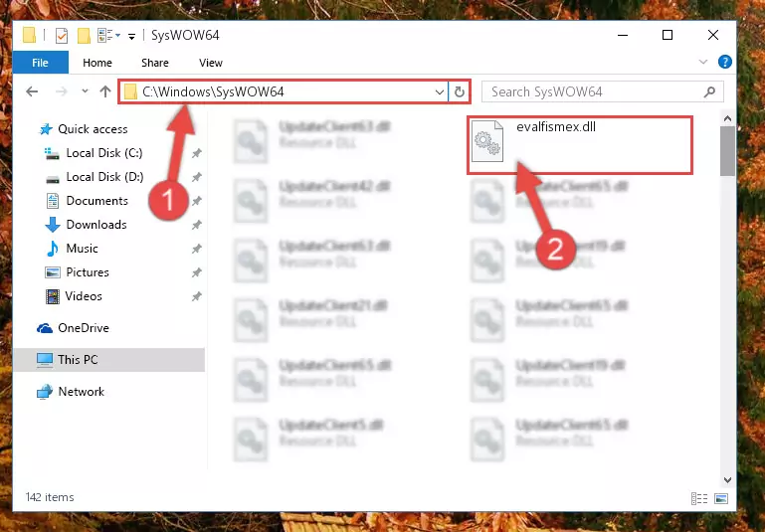This screenshot has width=765, height=532.
Task: Unpin Local Disk (C:) via pin icon
Action: click(x=197, y=153)
